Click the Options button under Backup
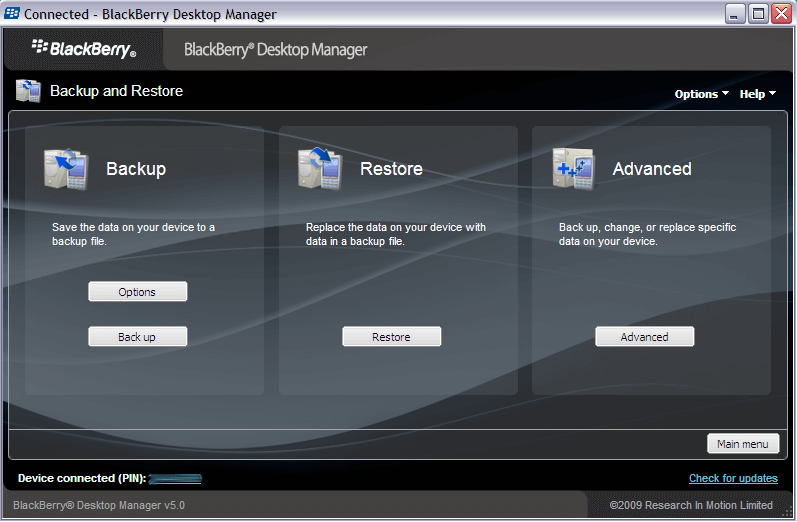Screen dimensions: 797x522 click(x=137, y=292)
